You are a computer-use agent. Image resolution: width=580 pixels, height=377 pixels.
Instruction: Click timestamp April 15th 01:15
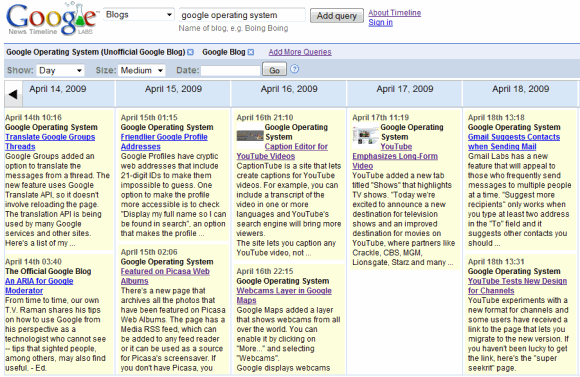coord(149,118)
